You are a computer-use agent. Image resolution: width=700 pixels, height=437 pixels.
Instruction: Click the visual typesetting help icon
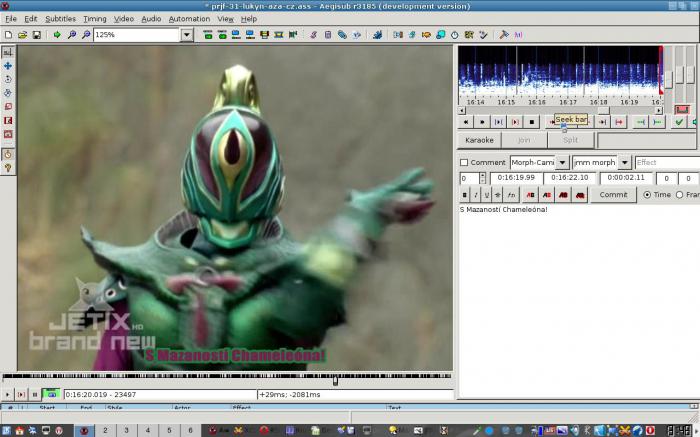coord(8,168)
